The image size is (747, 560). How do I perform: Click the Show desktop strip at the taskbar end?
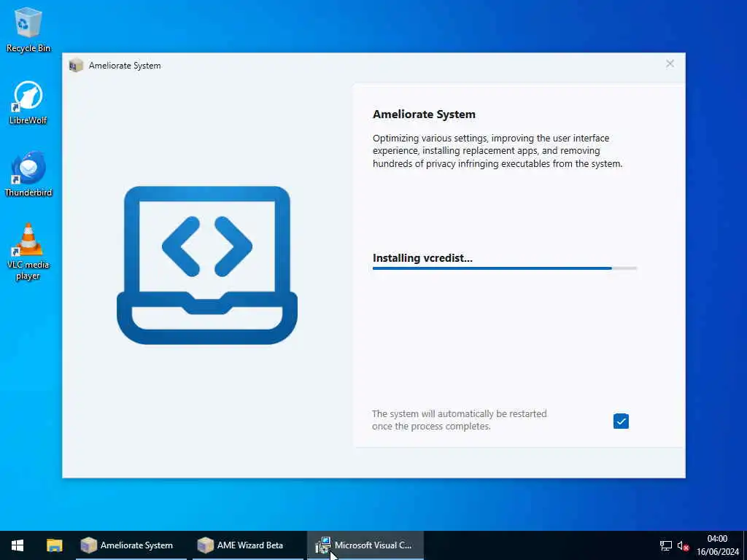(745, 545)
